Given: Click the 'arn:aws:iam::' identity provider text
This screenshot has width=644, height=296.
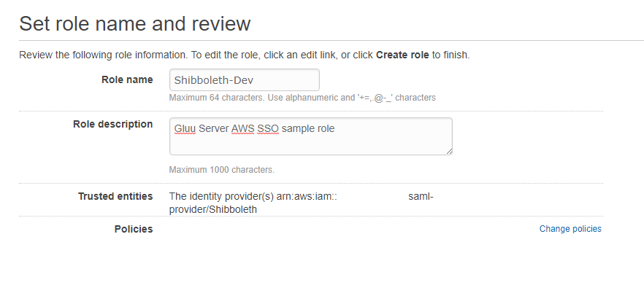Looking at the screenshot, I should pos(306,196).
